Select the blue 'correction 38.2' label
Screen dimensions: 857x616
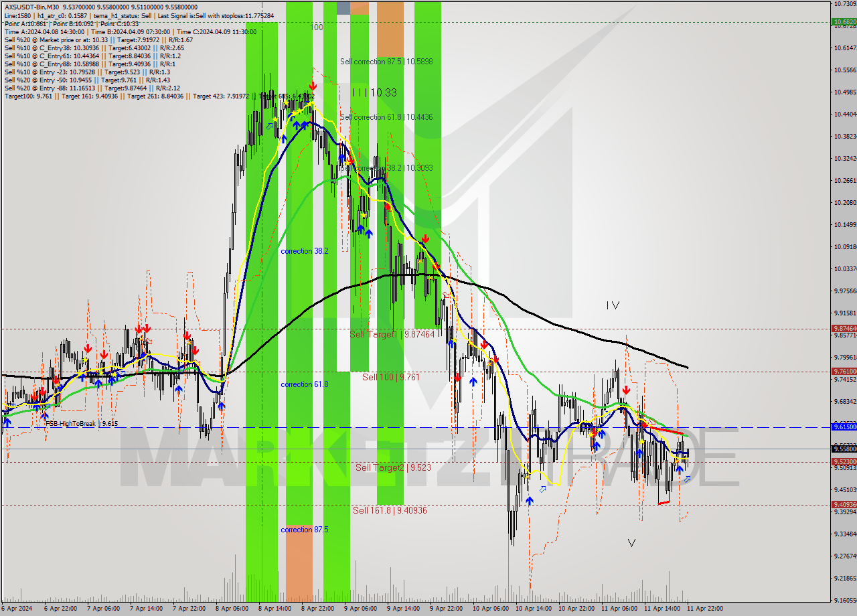coord(305,251)
